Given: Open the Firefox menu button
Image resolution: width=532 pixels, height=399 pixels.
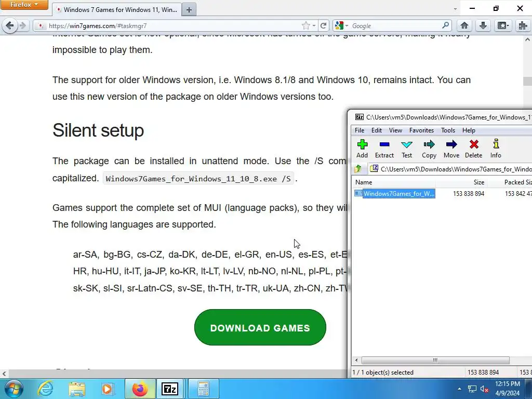Looking at the screenshot, I should coord(24,5).
